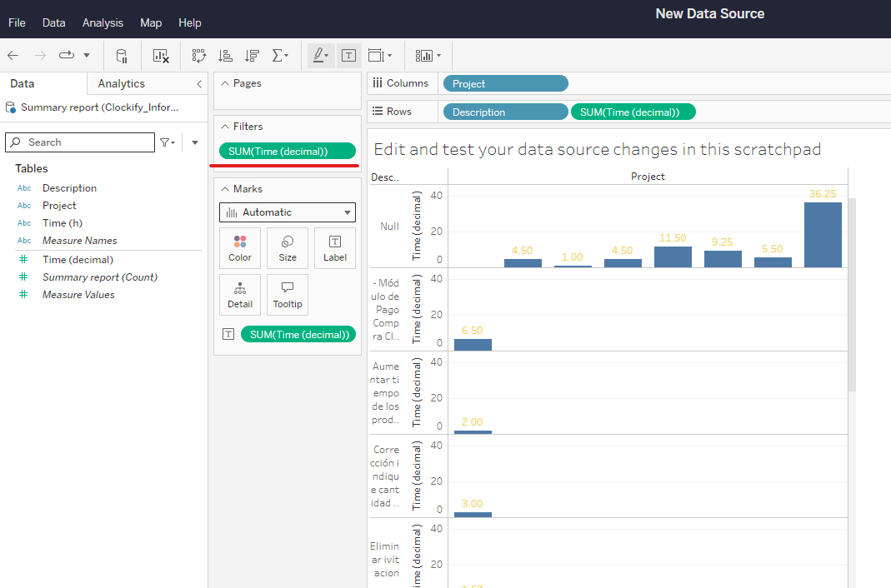This screenshot has height=588, width=891.
Task: Sort descending using the toolbar icon
Action: pos(252,55)
